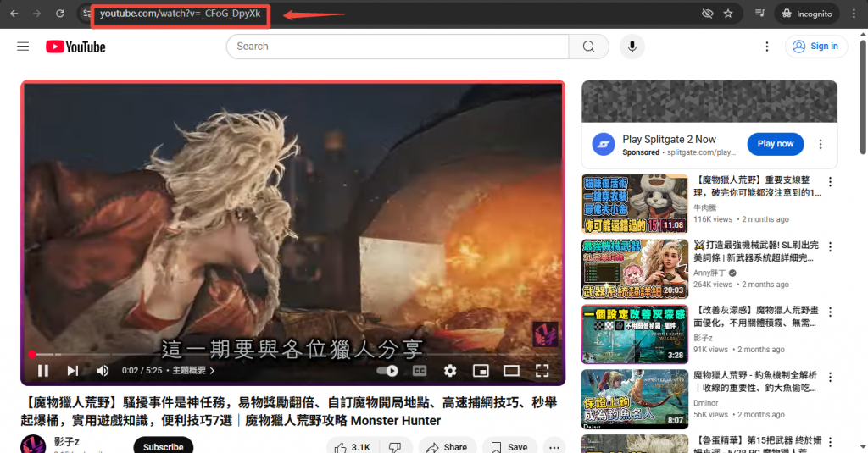868x453 pixels.
Task: Skip to the next video
Action: tap(73, 371)
